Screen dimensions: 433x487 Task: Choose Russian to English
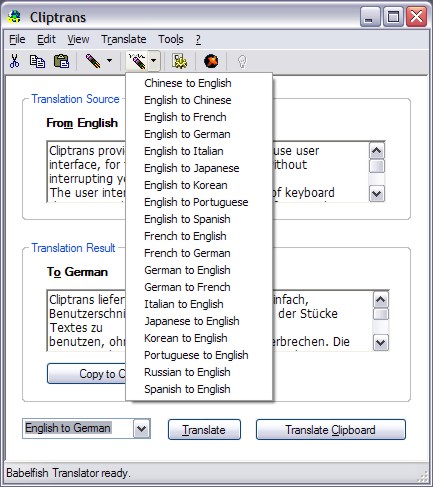tap(199, 372)
